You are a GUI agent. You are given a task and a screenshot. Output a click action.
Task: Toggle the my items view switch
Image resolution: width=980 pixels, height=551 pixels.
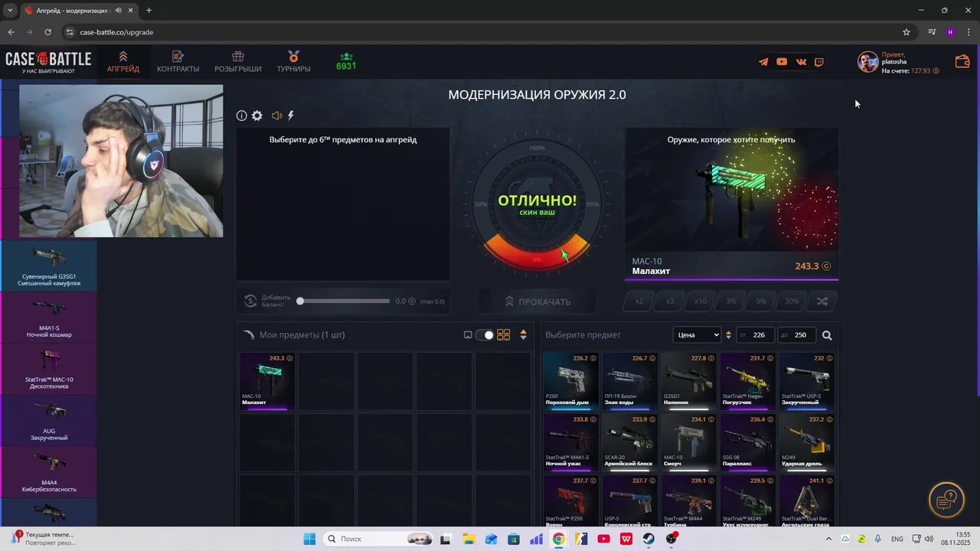[484, 335]
